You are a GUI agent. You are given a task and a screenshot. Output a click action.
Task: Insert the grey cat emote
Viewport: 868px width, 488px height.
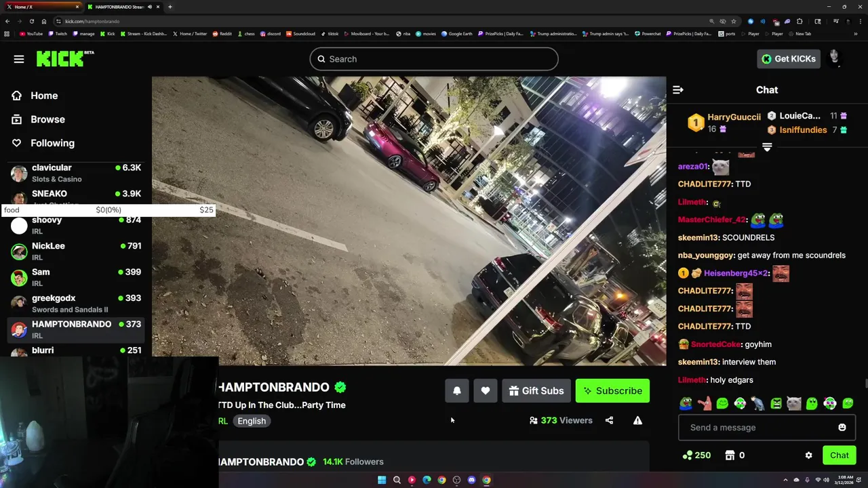click(794, 404)
